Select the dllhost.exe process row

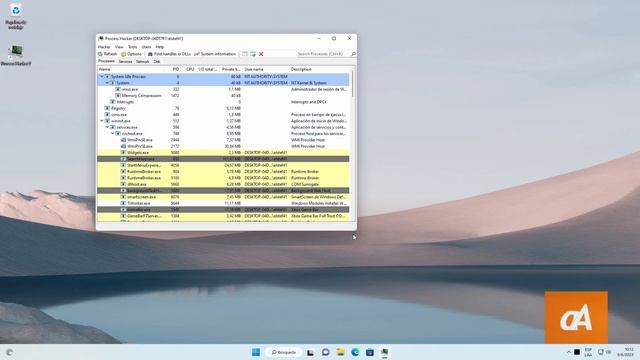[223, 184]
